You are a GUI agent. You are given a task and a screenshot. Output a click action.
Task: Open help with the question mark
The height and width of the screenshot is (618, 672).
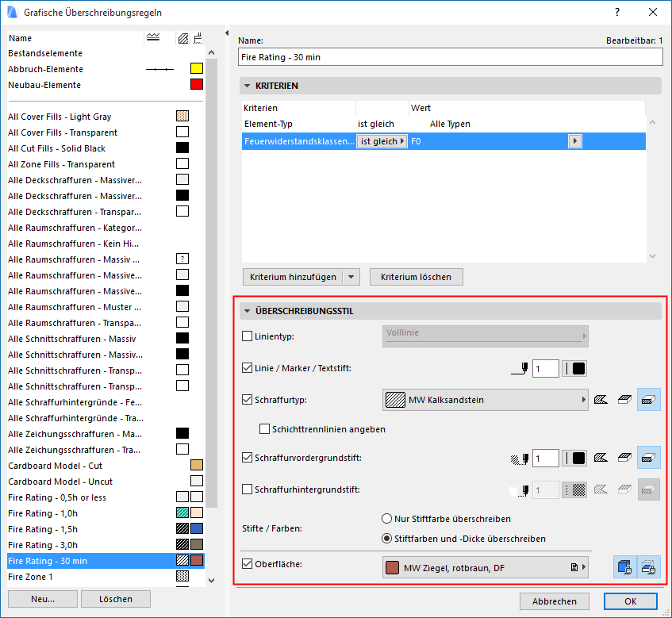point(617,12)
